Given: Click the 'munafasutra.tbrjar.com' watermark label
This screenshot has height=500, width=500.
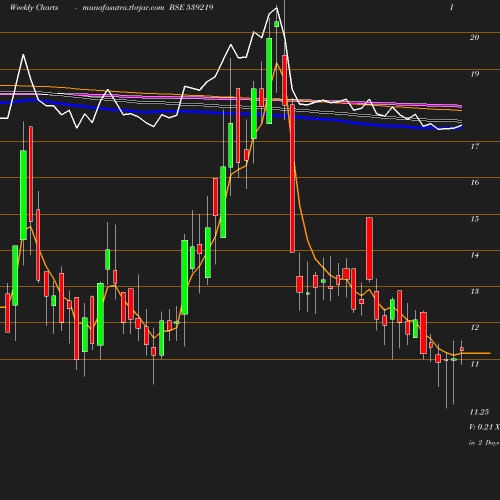Looking at the screenshot, I should pyautogui.click(x=123, y=7).
